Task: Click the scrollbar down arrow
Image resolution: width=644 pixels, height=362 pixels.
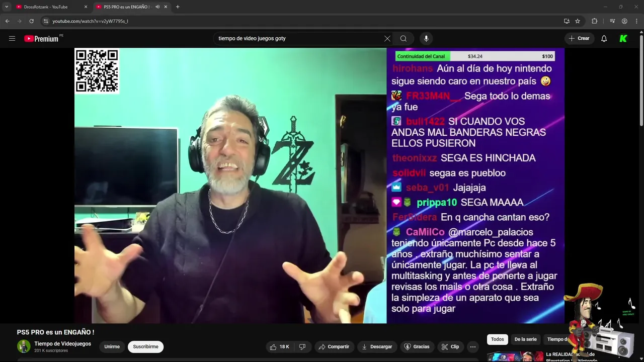Action: point(641,358)
